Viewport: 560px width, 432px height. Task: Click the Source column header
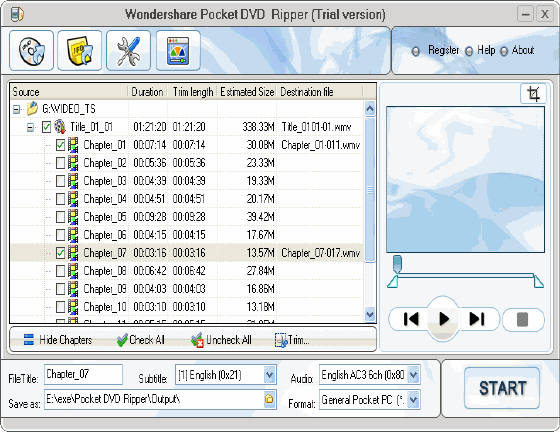[69, 92]
